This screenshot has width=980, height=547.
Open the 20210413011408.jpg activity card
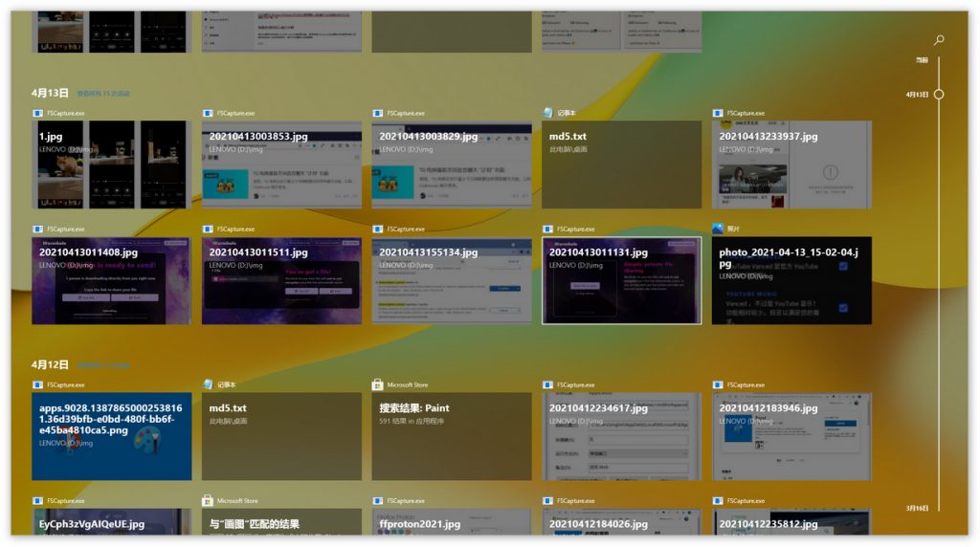(x=111, y=281)
